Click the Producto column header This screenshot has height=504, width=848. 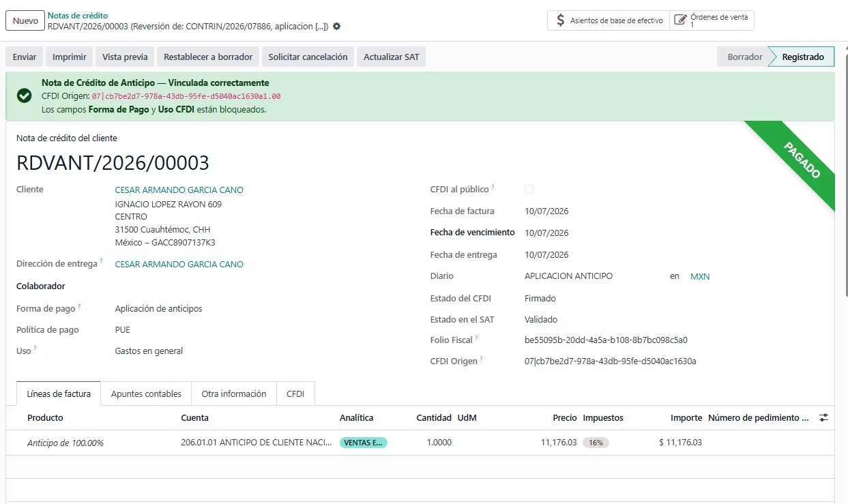(45, 417)
